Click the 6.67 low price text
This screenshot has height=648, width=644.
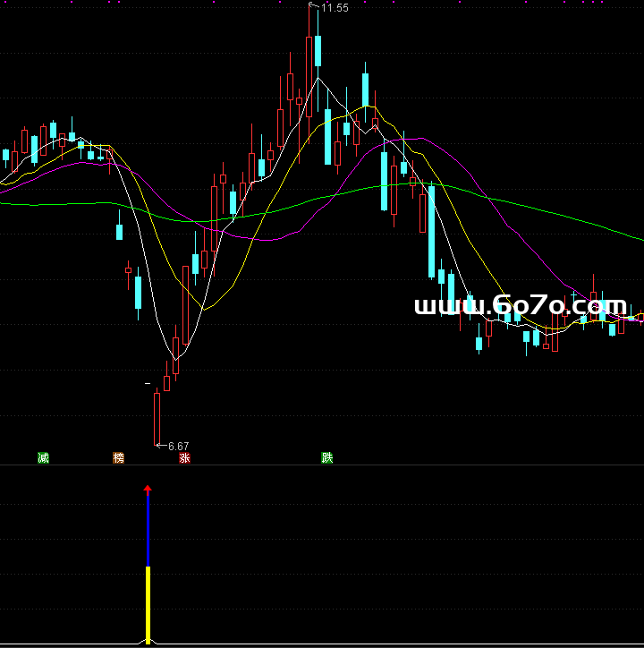click(179, 446)
